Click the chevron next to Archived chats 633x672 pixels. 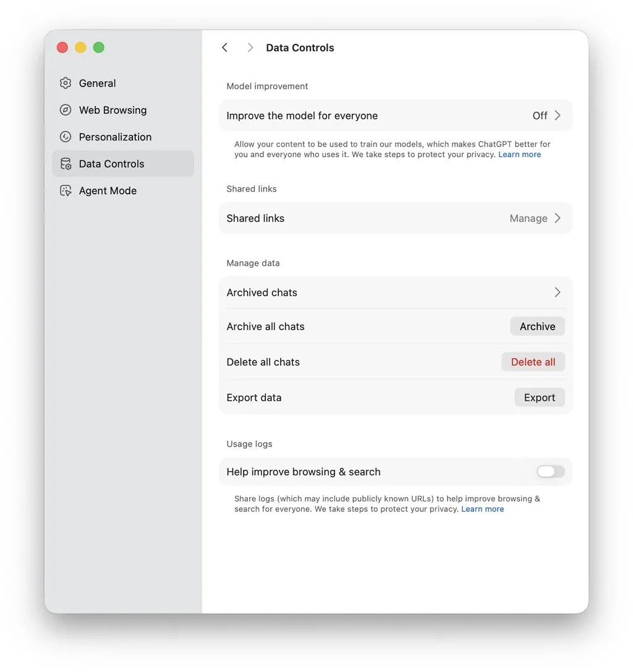[x=557, y=292]
